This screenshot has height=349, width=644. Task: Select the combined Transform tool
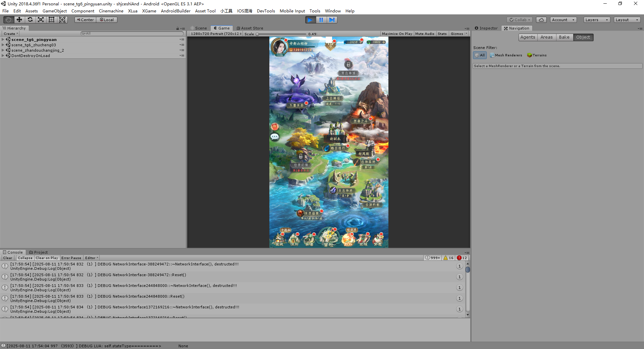(62, 20)
